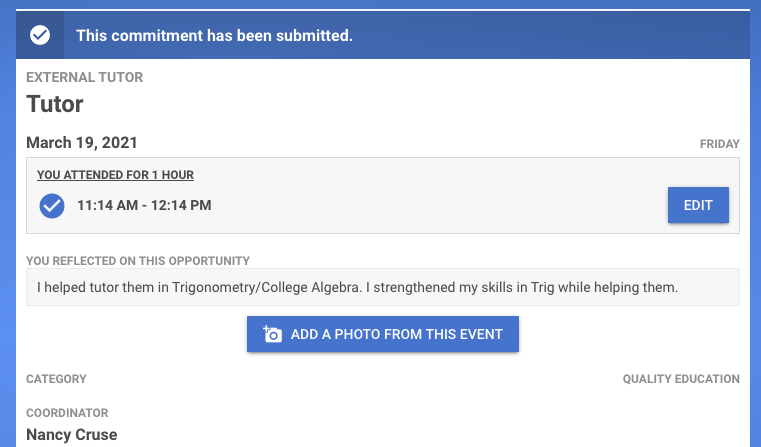Click the FRIDAY day label
The height and width of the screenshot is (447, 761).
click(x=719, y=145)
